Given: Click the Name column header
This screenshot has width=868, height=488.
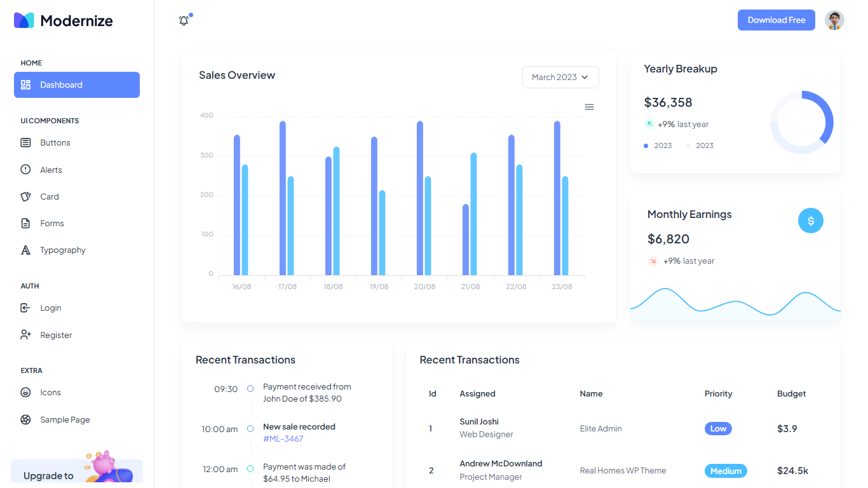Looking at the screenshot, I should pyautogui.click(x=591, y=393).
